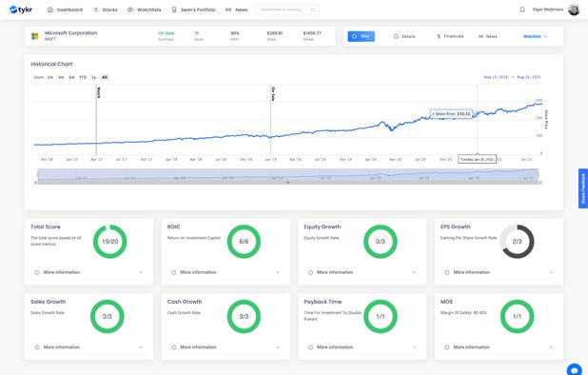The height and width of the screenshot is (375, 588).
Task: Click info icon in Total Score card
Action: pyautogui.click(x=37, y=272)
